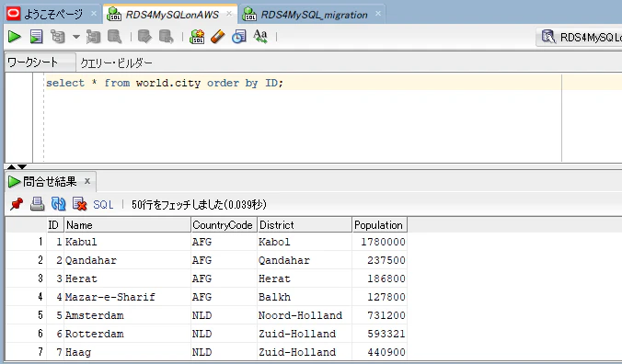Screen dimensions: 622x364
Task: Select population value 593321
Action: tap(379, 334)
